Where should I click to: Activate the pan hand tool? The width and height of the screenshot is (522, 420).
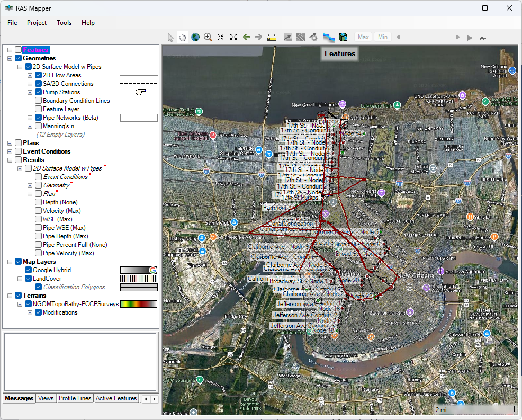click(x=183, y=37)
